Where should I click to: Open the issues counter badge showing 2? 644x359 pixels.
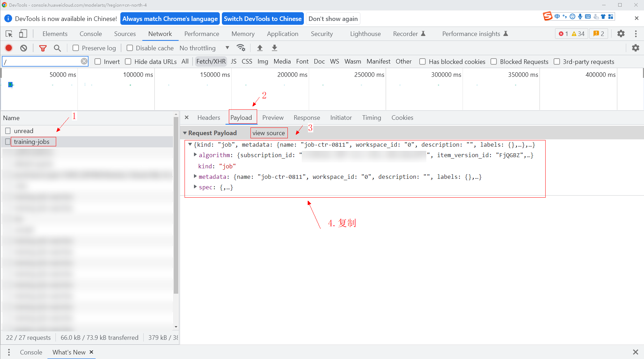599,34
